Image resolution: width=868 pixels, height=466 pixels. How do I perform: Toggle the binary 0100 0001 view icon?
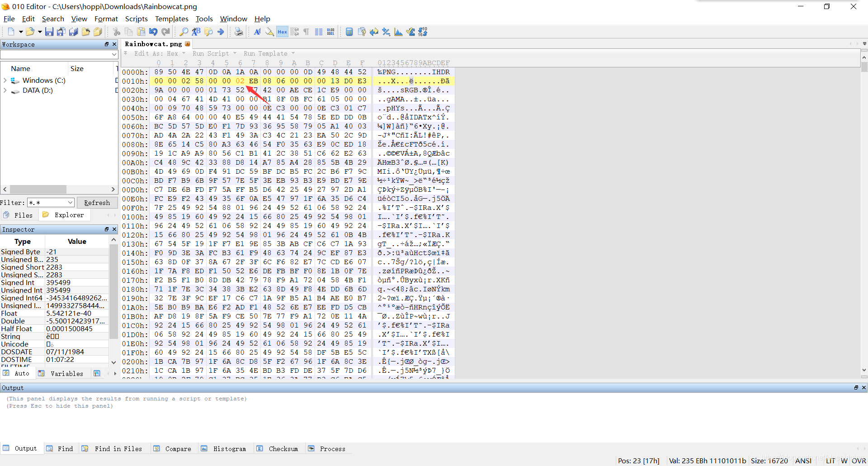(331, 32)
